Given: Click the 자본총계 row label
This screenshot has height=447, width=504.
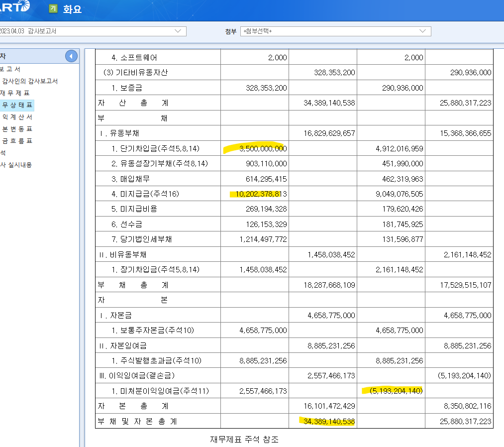Looking at the screenshot, I should (x=133, y=406).
